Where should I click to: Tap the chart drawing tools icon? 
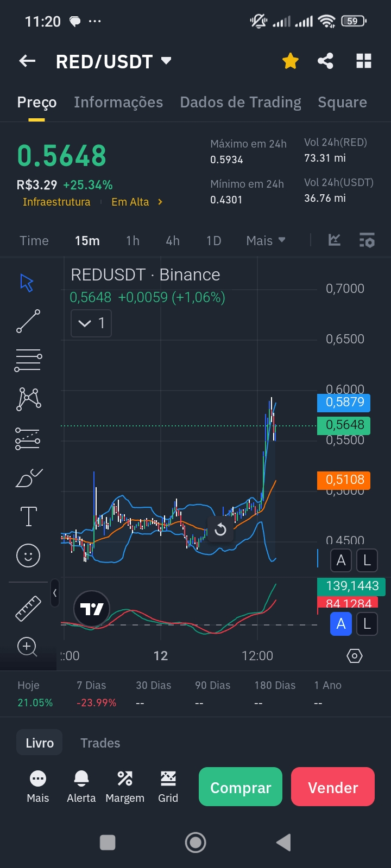[335, 240]
